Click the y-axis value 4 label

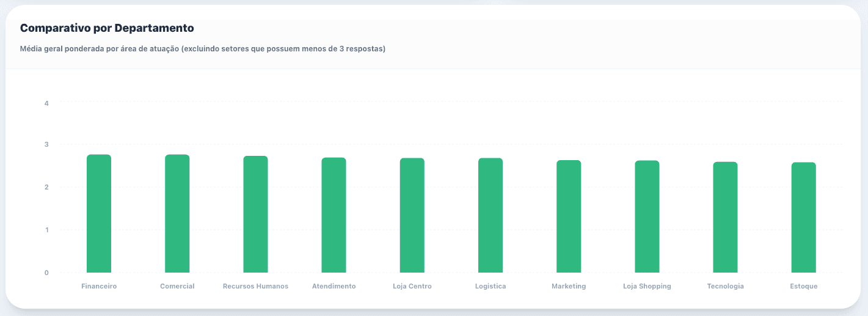pos(46,103)
